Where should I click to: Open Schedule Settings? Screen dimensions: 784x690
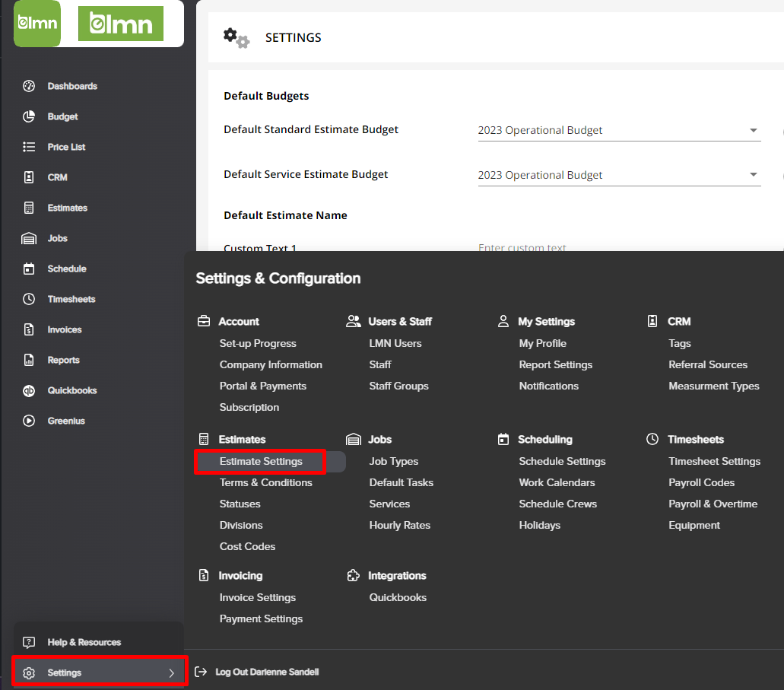pyautogui.click(x=562, y=461)
